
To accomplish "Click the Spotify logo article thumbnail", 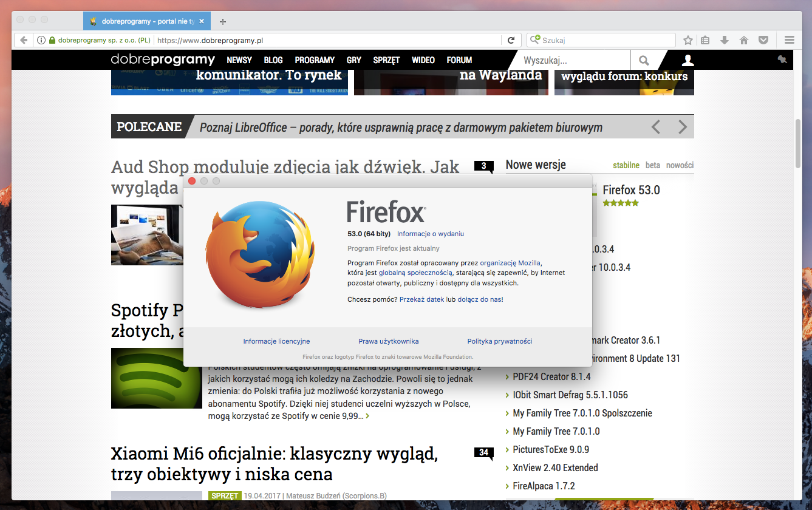I will (157, 378).
